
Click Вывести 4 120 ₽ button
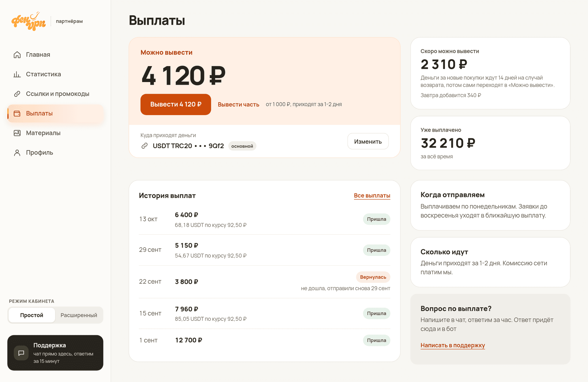point(176,104)
